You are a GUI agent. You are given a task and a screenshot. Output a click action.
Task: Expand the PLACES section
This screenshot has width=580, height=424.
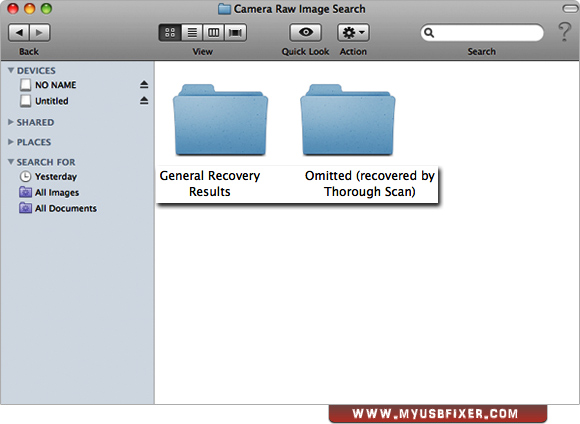(x=11, y=142)
